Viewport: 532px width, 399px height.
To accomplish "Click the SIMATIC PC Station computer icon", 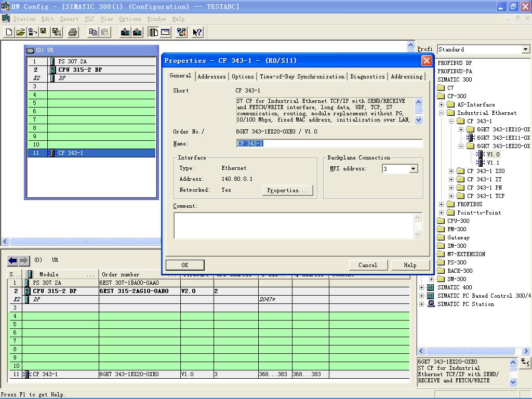I will (431, 304).
